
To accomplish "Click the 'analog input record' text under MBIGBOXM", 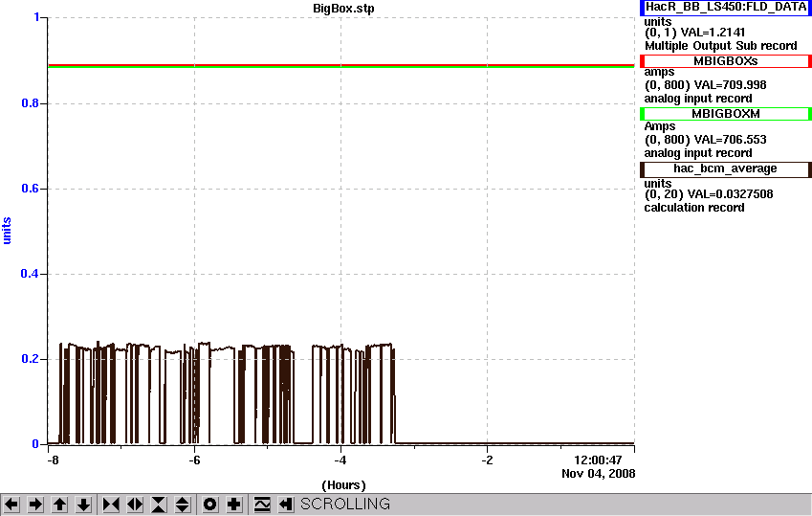I will click(x=698, y=153).
